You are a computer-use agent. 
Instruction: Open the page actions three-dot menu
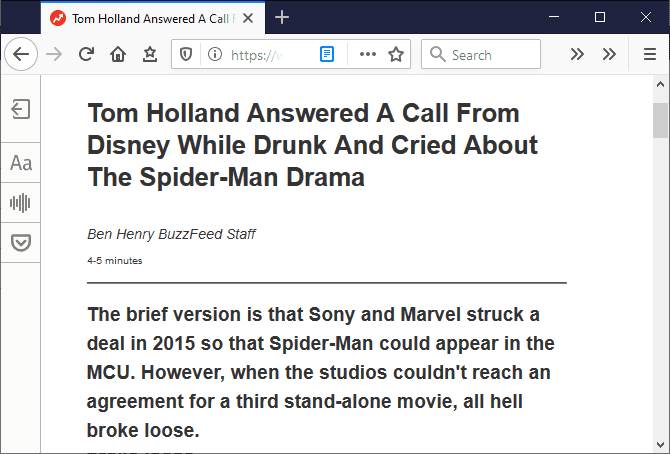pos(367,55)
